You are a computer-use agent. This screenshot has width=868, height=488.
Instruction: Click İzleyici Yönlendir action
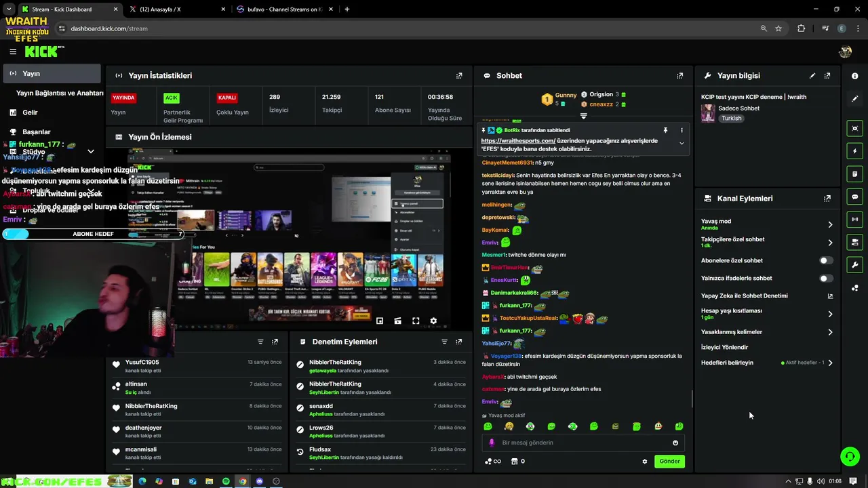point(724,347)
